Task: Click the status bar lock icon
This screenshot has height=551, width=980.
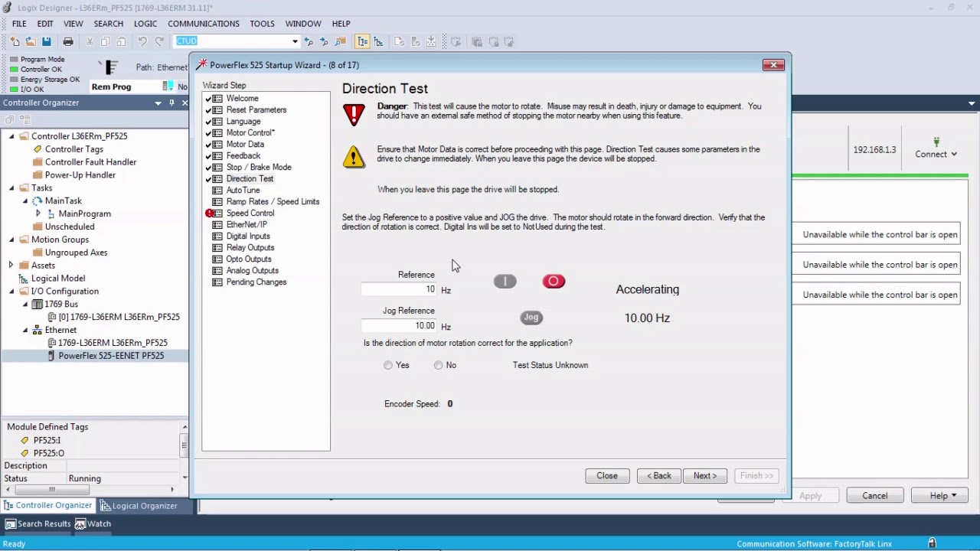Action: [x=932, y=543]
